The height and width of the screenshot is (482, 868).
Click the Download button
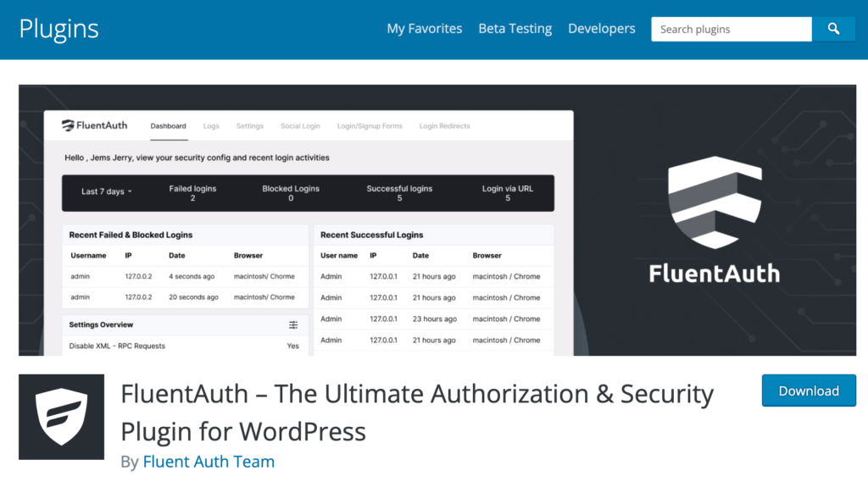[809, 391]
